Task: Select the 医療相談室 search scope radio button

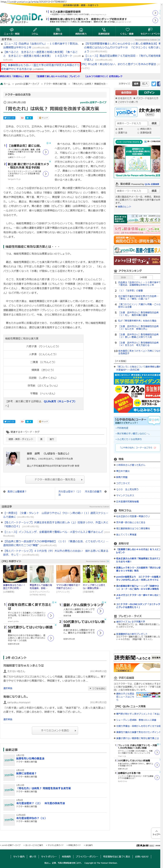Action: [138, 133]
